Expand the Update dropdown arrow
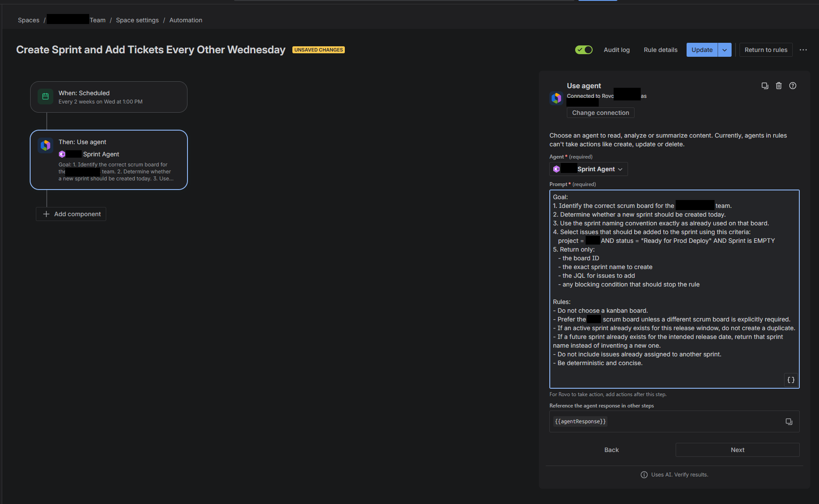 click(725, 50)
